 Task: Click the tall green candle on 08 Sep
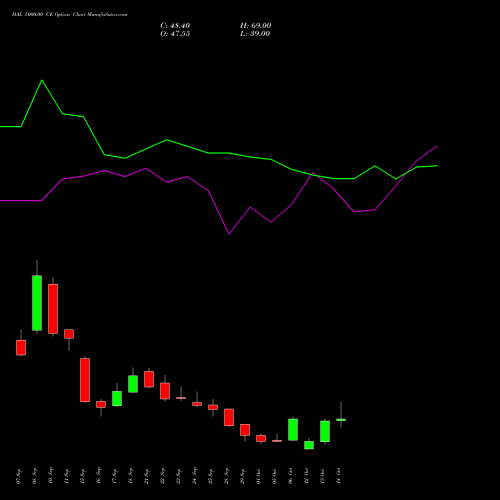[37, 303]
